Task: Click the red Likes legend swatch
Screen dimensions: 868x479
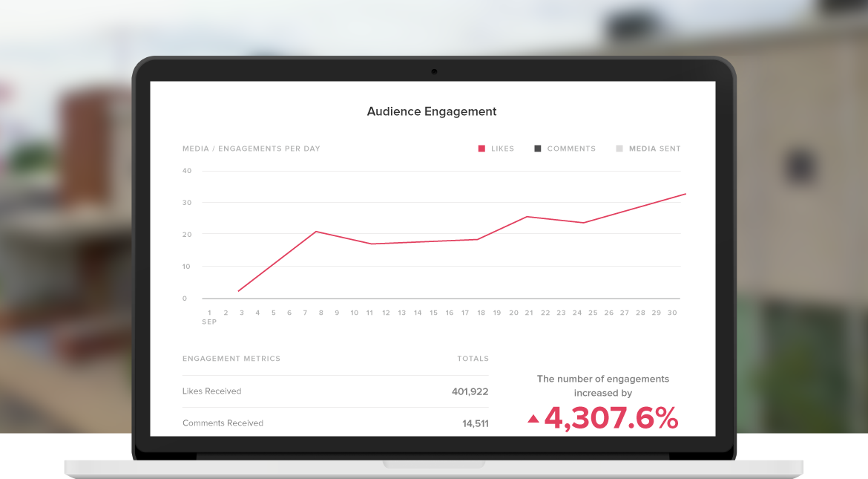Action: 481,149
